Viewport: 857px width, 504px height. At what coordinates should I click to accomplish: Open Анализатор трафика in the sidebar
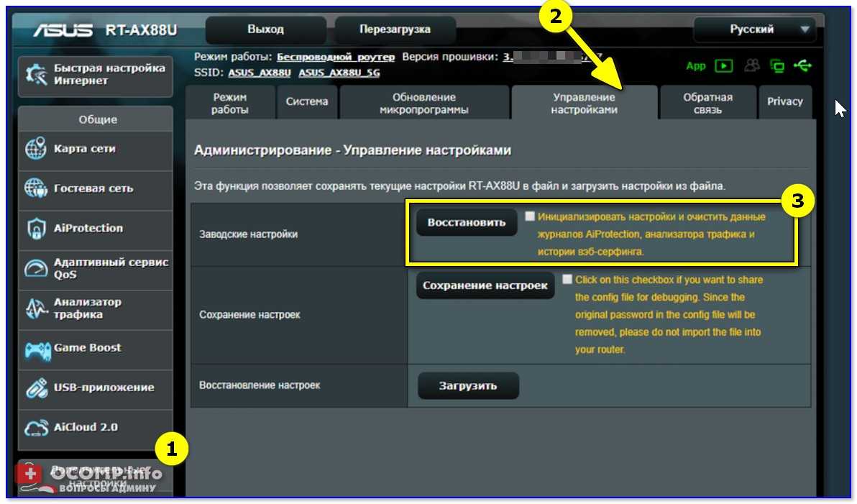(x=96, y=308)
